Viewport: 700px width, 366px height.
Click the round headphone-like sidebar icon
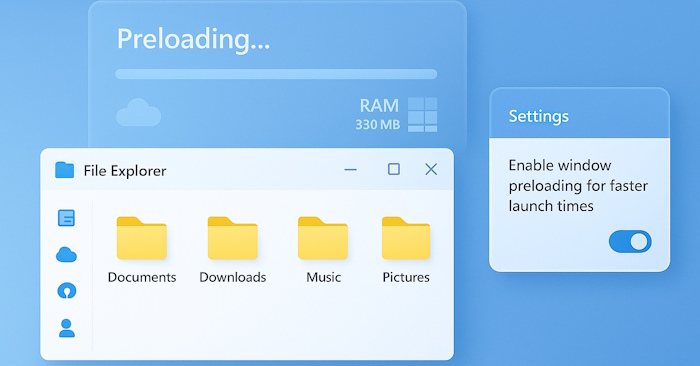click(x=67, y=291)
